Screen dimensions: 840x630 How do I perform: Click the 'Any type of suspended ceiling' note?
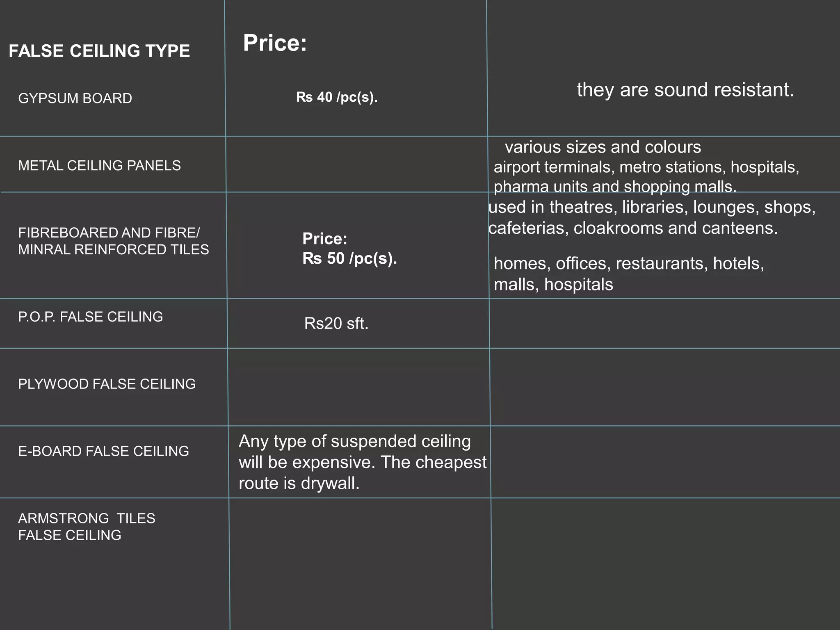354,441
